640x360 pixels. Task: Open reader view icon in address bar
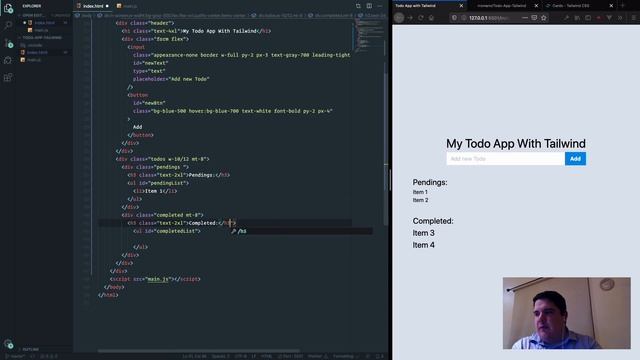(534, 18)
